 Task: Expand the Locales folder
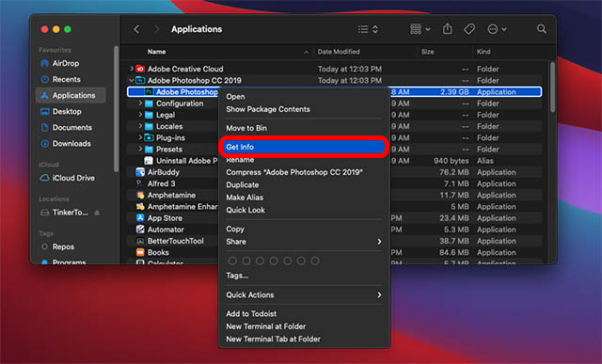coord(140,126)
